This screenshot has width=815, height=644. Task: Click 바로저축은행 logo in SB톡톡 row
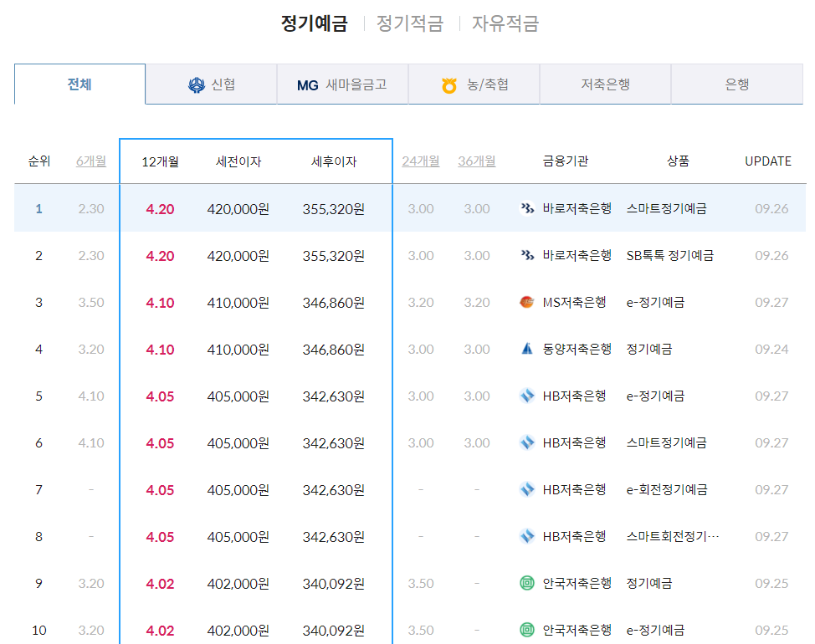click(x=527, y=256)
